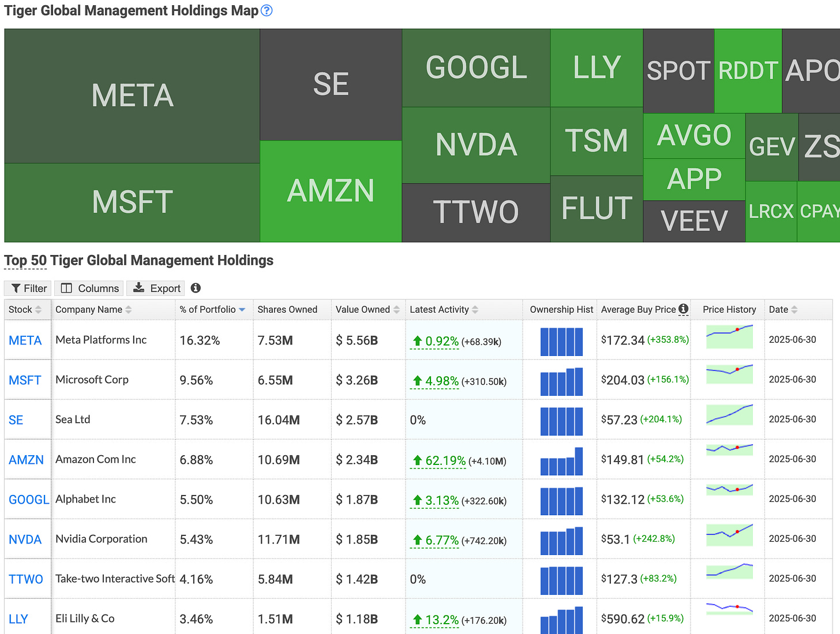Image resolution: width=840 pixels, height=634 pixels.
Task: Sort by Date column arrows
Action: point(794,310)
